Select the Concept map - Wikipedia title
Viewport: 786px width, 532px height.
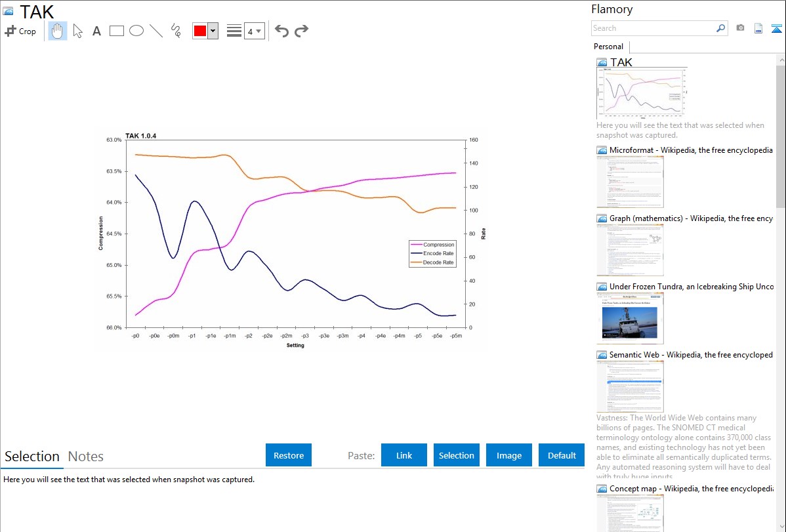coord(692,488)
